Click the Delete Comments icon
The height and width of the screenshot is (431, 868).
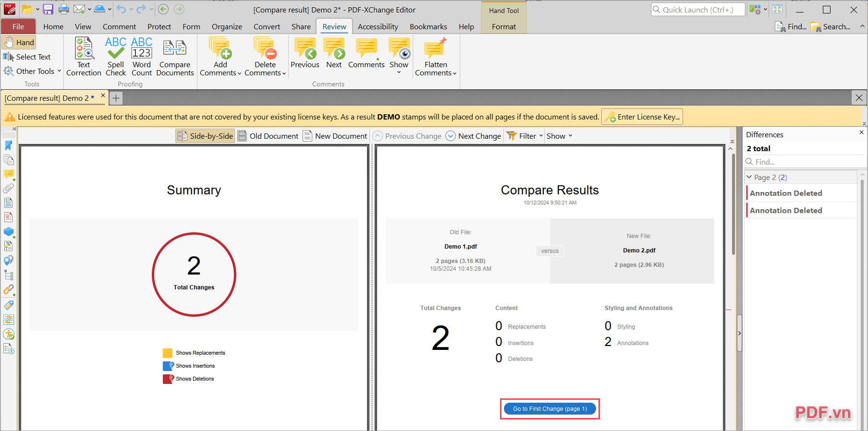(x=265, y=48)
